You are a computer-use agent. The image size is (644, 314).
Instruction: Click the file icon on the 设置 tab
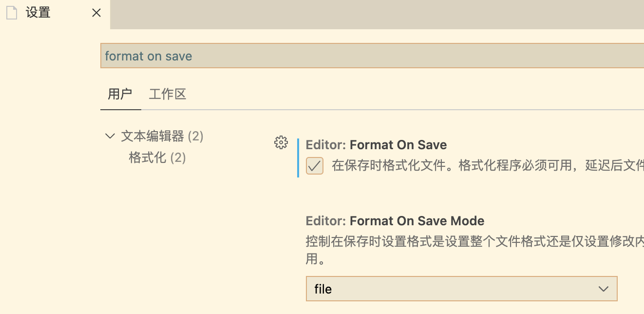(x=11, y=13)
